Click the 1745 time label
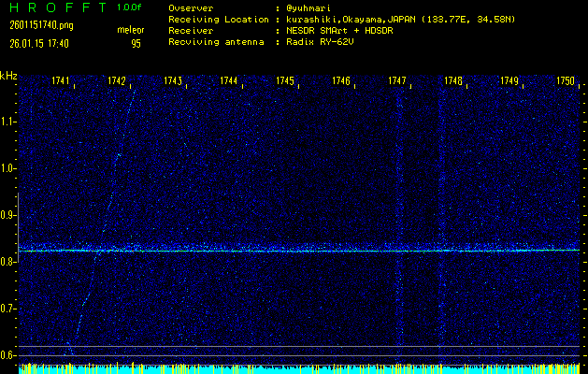588x374 pixels. click(285, 81)
